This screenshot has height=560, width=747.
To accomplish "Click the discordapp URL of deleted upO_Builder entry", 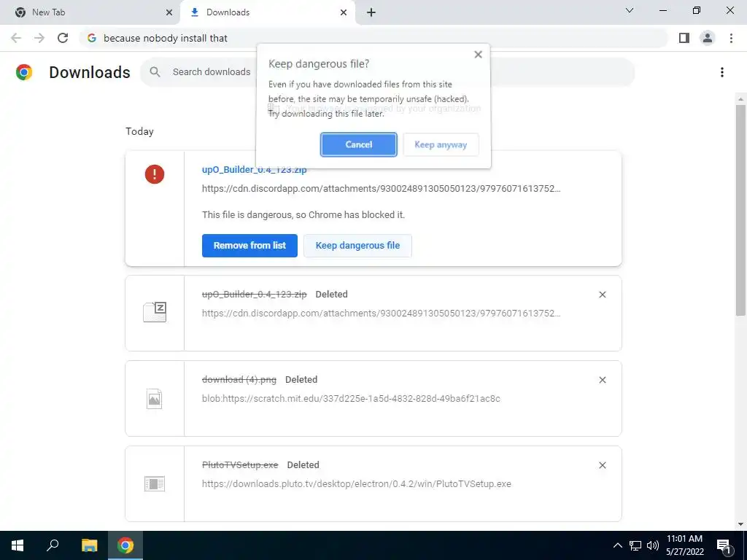I will pyautogui.click(x=381, y=314).
